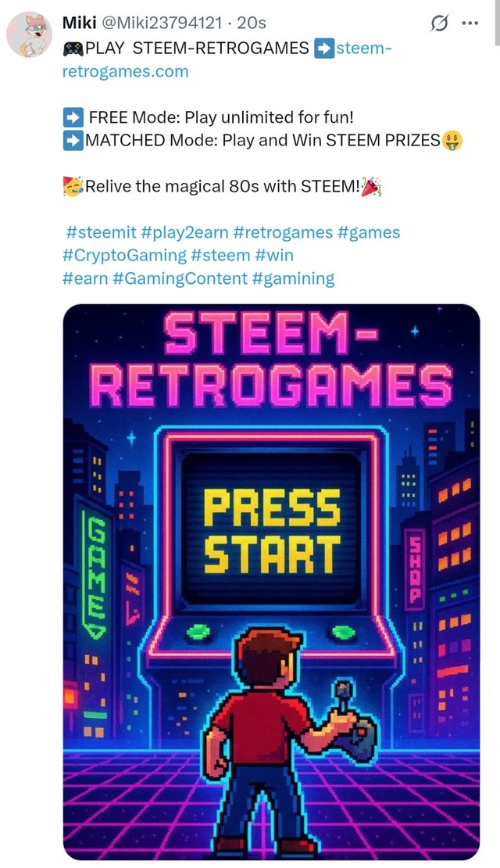Open the @Miki23794121 handle
Image resolution: width=500 pixels, height=868 pixels.
[x=162, y=23]
